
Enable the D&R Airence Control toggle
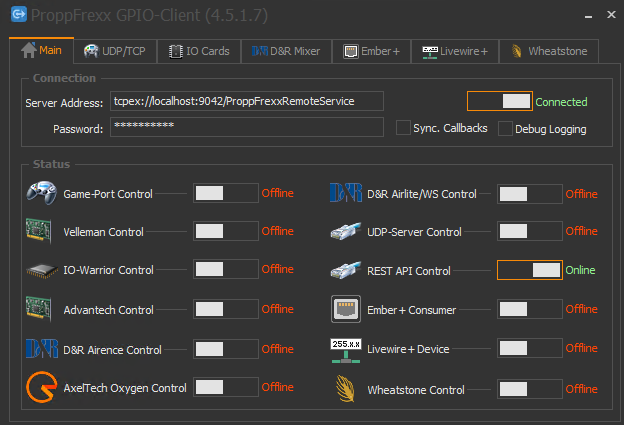coord(225,349)
